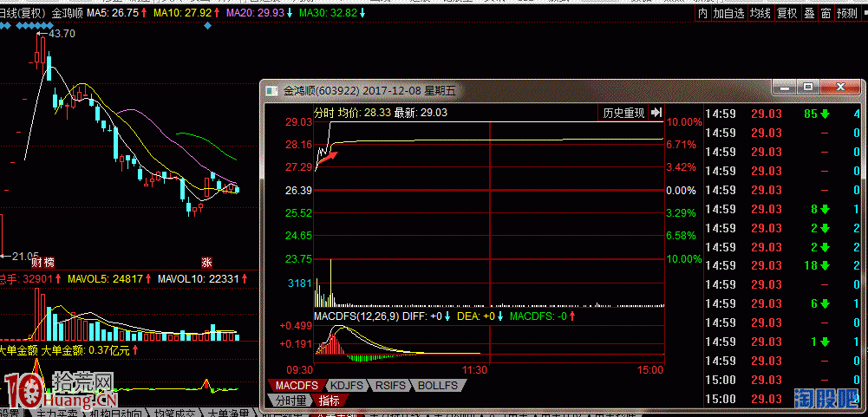Viewport: 868px width, 417px height.
Task: Click MA10: 27.92 indicator label
Action: tap(182, 12)
